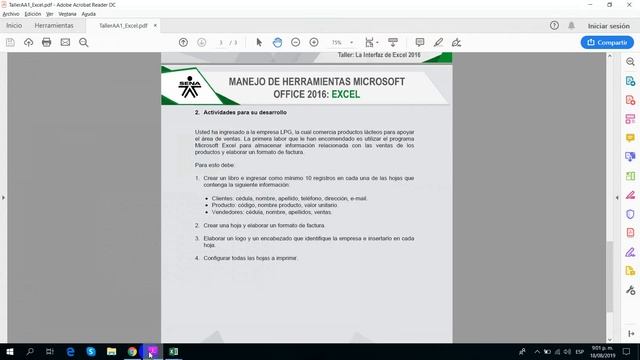640x360 pixels.
Task: Go to previous page arrow
Action: pyautogui.click(x=183, y=42)
